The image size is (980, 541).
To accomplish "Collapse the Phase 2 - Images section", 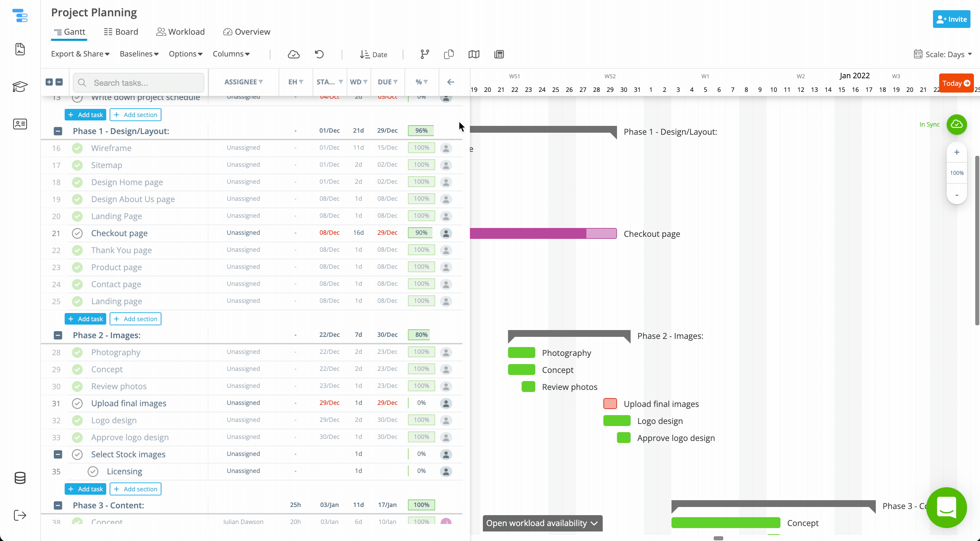I will pos(58,335).
